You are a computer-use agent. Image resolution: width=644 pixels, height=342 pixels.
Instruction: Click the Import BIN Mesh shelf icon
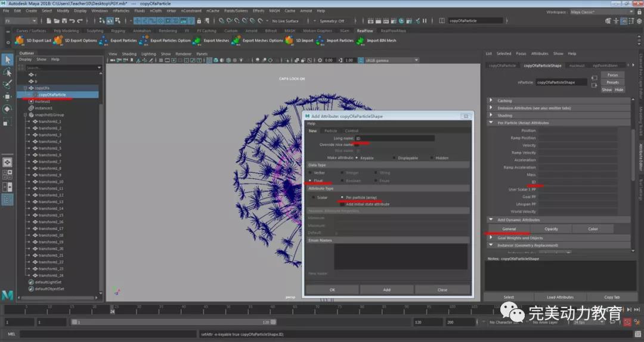pos(360,41)
